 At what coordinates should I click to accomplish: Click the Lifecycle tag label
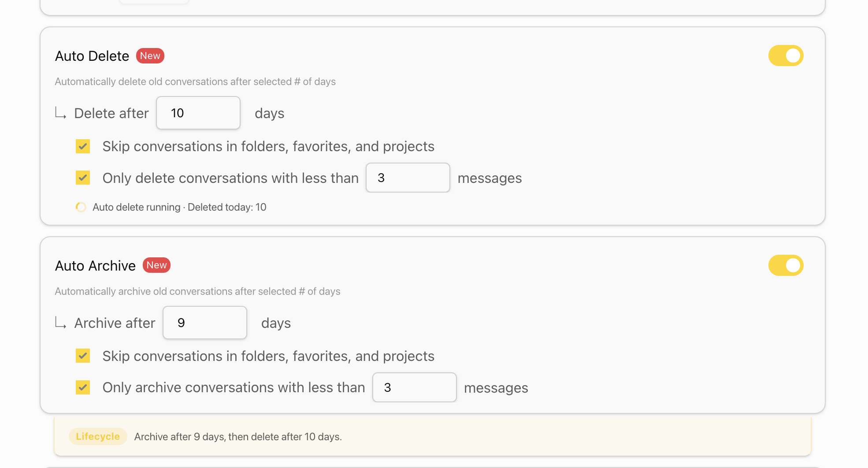point(98,436)
